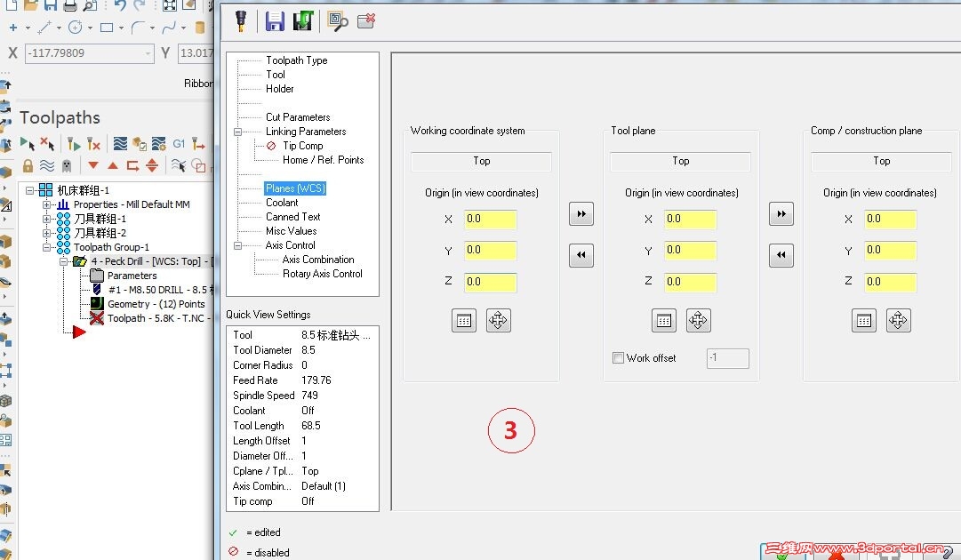This screenshot has height=560, width=961.
Task: Open Cut Parameters page
Action: coord(298,117)
